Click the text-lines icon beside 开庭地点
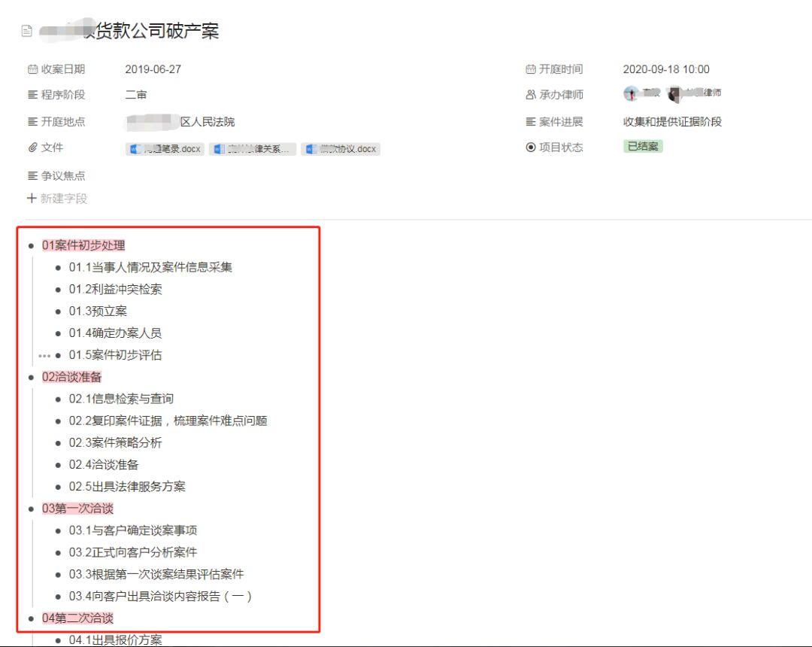812x647 pixels. click(32, 122)
